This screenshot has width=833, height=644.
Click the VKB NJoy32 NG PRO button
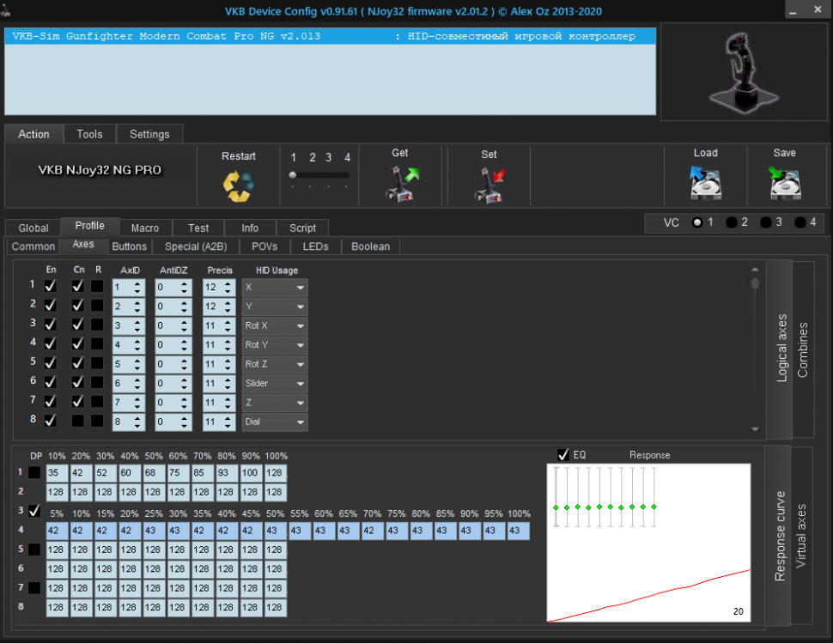click(100, 170)
